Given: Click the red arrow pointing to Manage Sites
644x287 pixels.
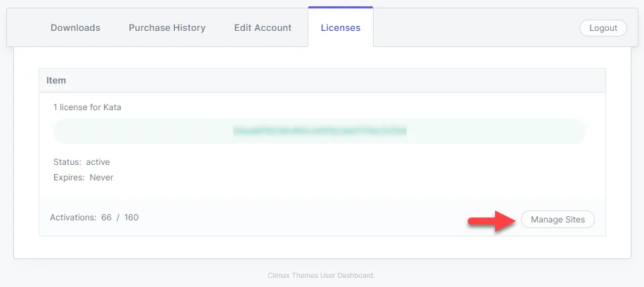Looking at the screenshot, I should pyautogui.click(x=492, y=221).
